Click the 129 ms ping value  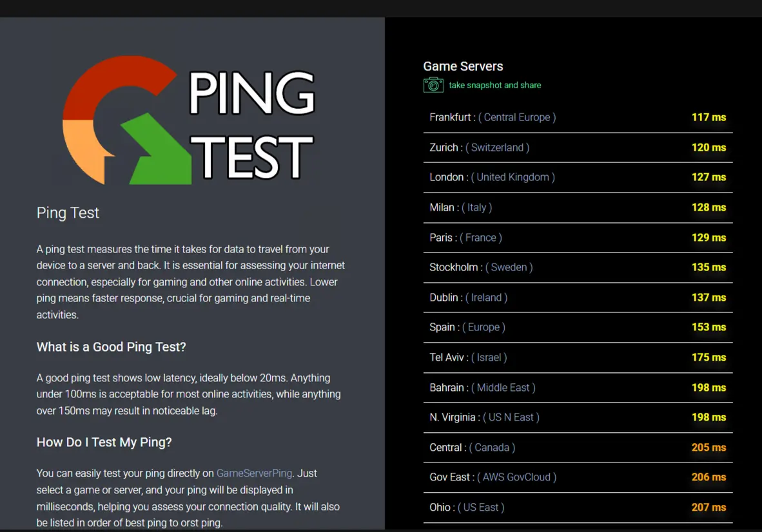coord(708,238)
